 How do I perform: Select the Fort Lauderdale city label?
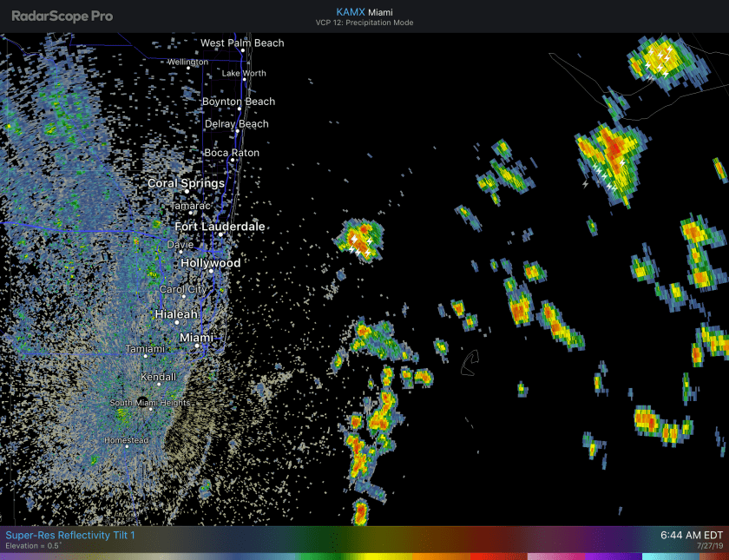220,227
